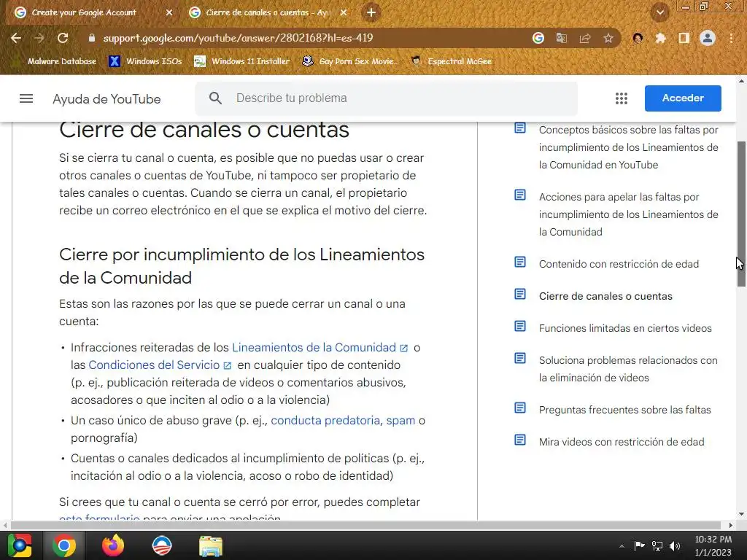Image resolution: width=747 pixels, height=560 pixels.
Task: Click the site security padlock icon
Action: coord(92,38)
